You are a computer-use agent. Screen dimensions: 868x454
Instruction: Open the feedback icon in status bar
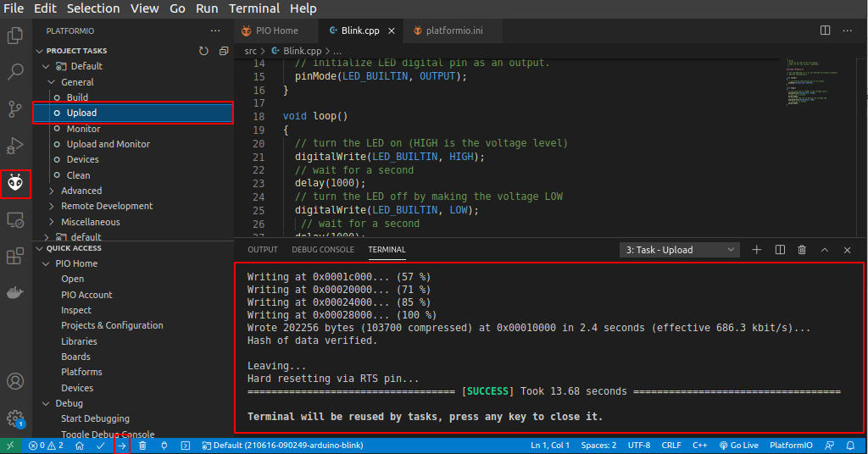tap(829, 446)
